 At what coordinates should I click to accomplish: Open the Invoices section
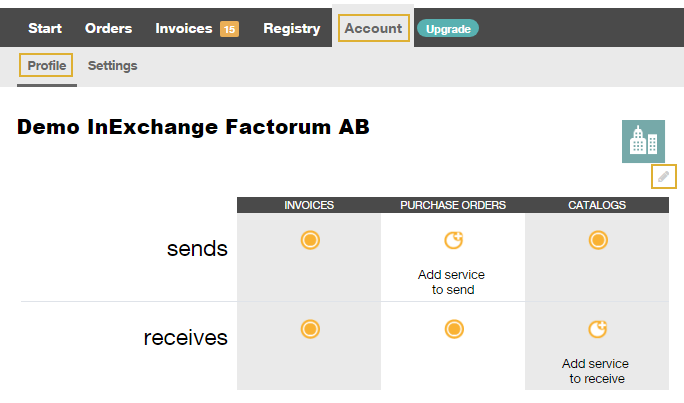(x=184, y=28)
